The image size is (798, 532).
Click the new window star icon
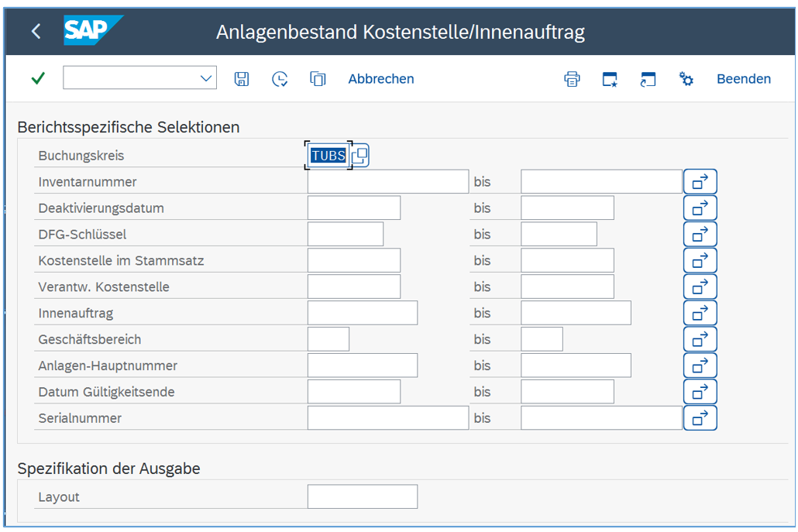610,79
